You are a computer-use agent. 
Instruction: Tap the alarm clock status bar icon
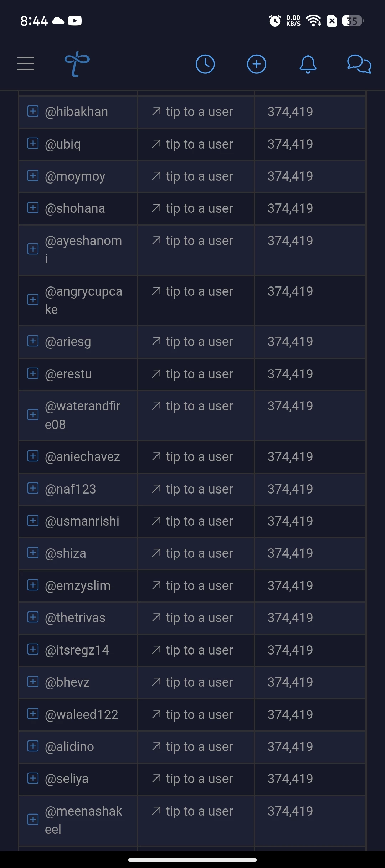point(274,21)
